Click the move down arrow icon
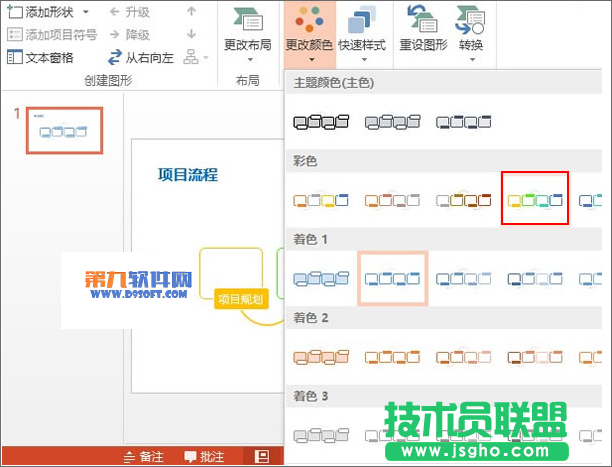This screenshot has height=467, width=612. (191, 34)
